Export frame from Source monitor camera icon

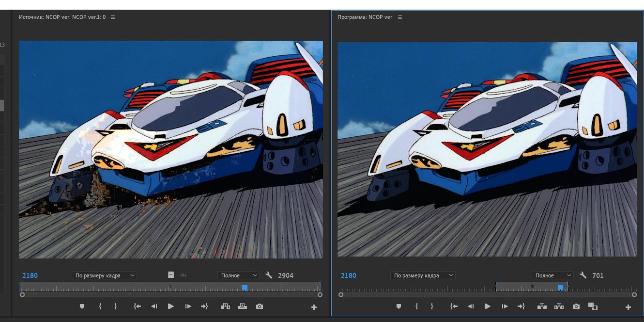(260, 306)
